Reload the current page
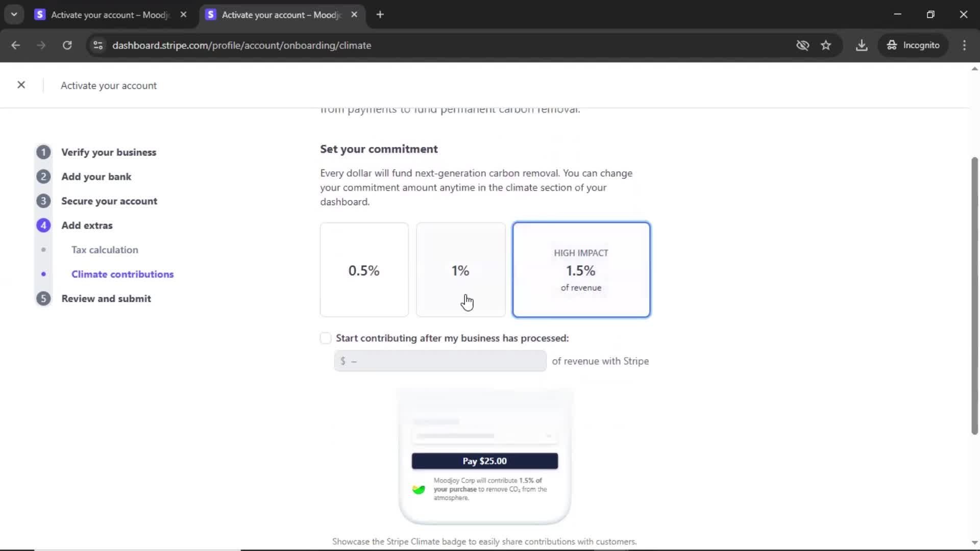Screen dimensions: 980x551 67,45
